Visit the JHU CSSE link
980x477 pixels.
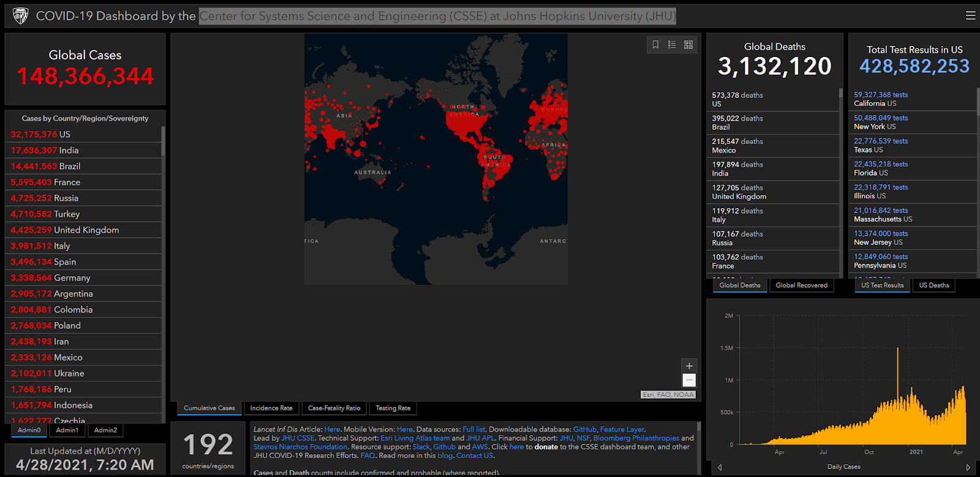[x=298, y=438]
